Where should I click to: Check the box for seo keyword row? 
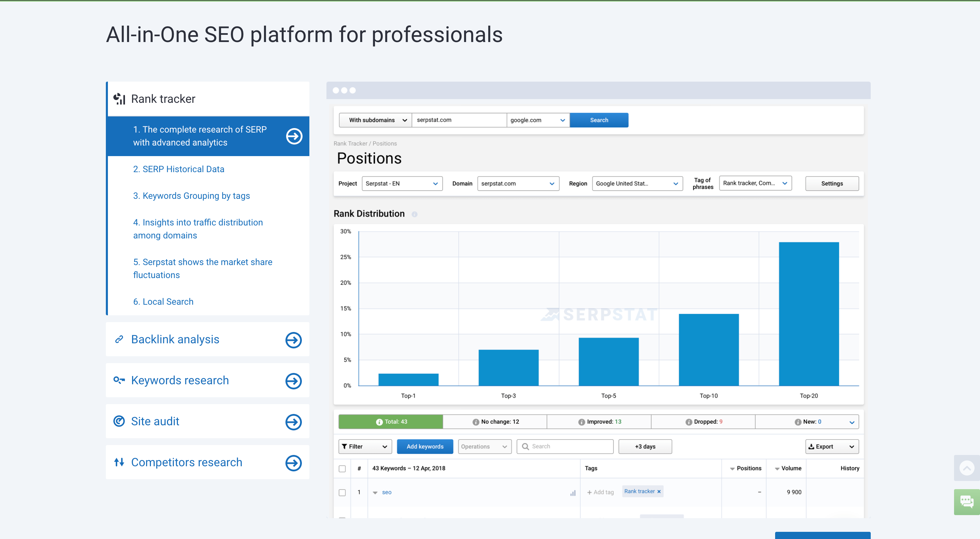click(x=342, y=493)
